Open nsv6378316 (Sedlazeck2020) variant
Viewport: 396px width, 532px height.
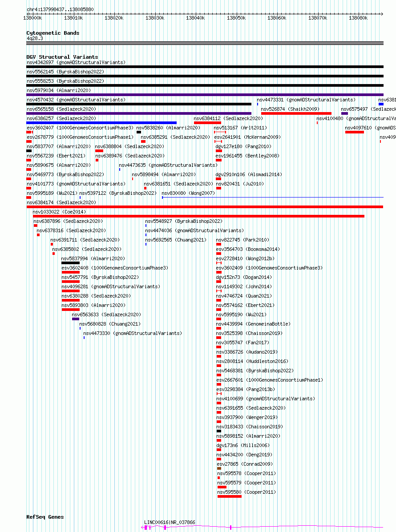(71, 230)
